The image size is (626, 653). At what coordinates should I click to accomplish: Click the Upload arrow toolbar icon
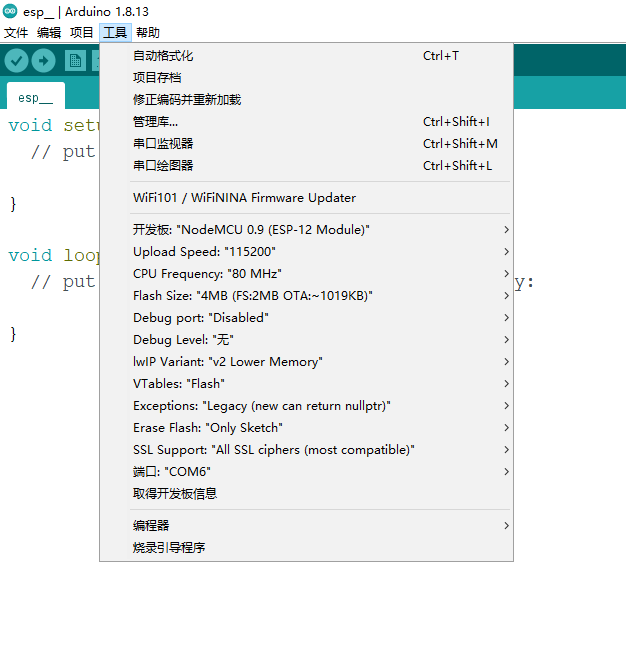click(x=43, y=61)
